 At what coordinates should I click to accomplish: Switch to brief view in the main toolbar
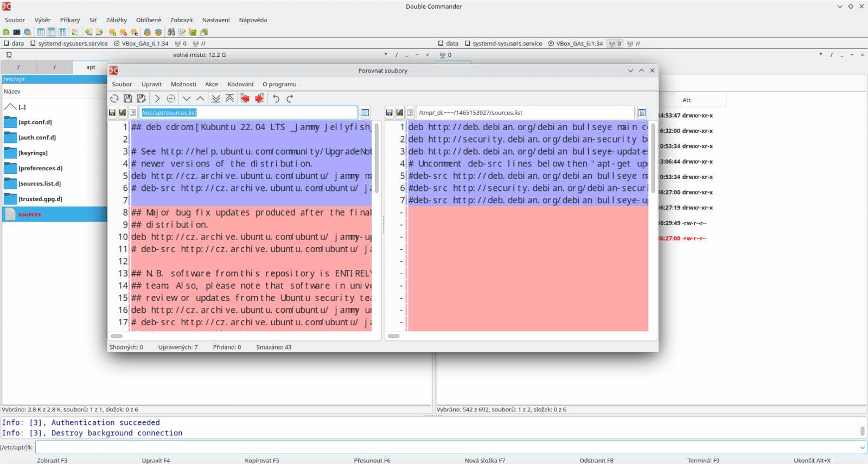tap(41, 32)
